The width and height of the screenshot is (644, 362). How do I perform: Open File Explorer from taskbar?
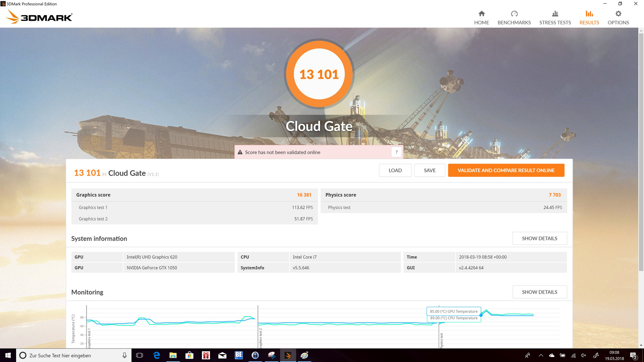[x=173, y=355]
